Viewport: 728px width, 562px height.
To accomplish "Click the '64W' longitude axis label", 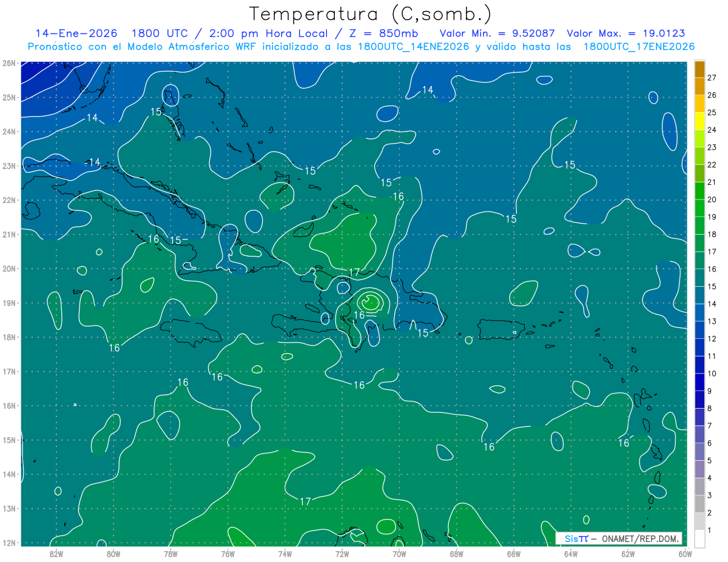I will tap(570, 554).
